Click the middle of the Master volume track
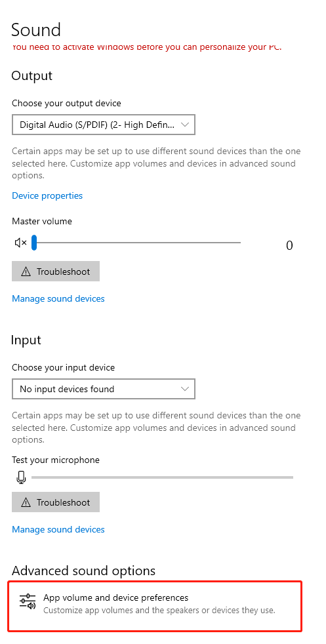Viewport: 326px width, 644px height. coord(136,243)
